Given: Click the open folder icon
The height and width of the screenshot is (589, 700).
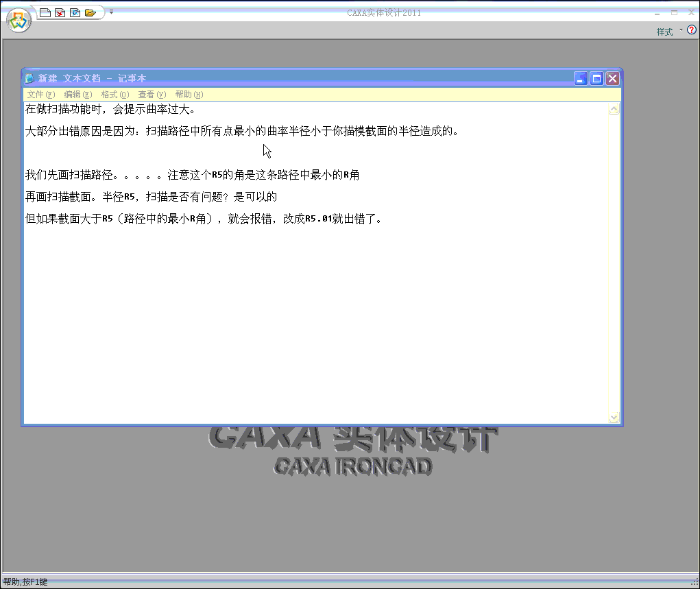Looking at the screenshot, I should coord(90,12).
